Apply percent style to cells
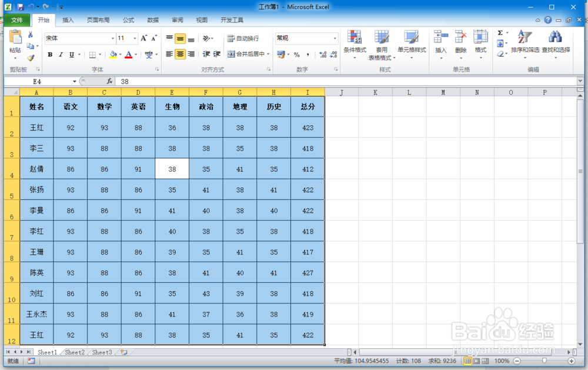Image resolution: width=588 pixels, height=370 pixels. click(296, 55)
